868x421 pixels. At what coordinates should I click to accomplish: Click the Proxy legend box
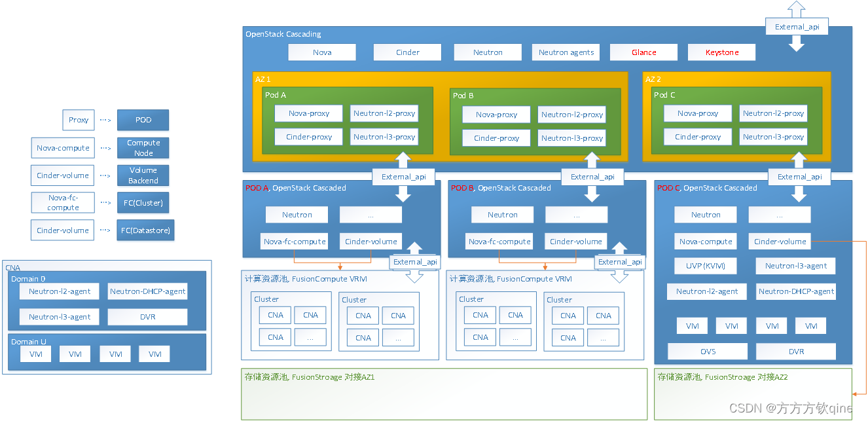point(79,120)
